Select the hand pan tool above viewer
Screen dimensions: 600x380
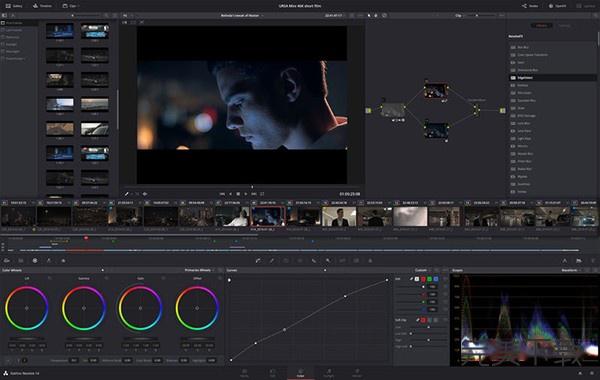point(376,15)
